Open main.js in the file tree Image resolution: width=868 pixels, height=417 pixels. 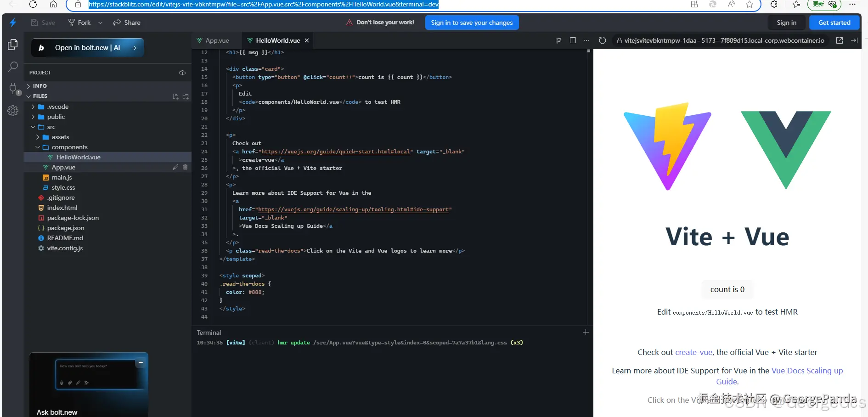pos(107,177)
